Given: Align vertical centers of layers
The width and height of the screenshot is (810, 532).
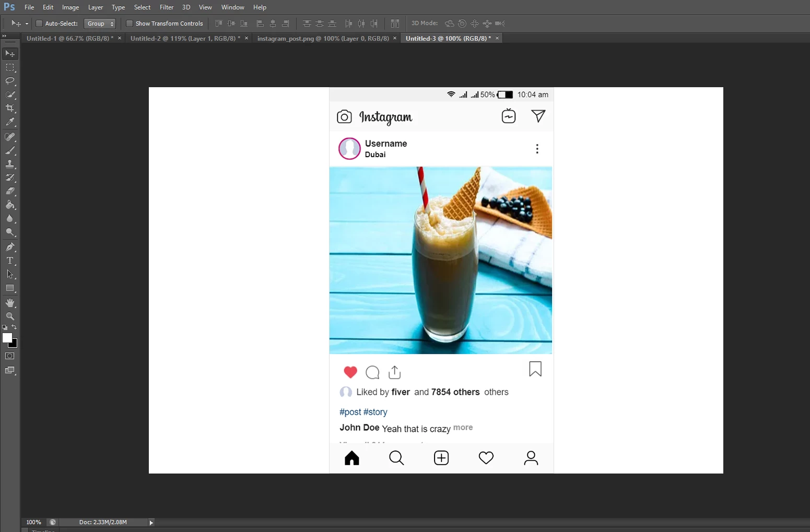Looking at the screenshot, I should 231,23.
